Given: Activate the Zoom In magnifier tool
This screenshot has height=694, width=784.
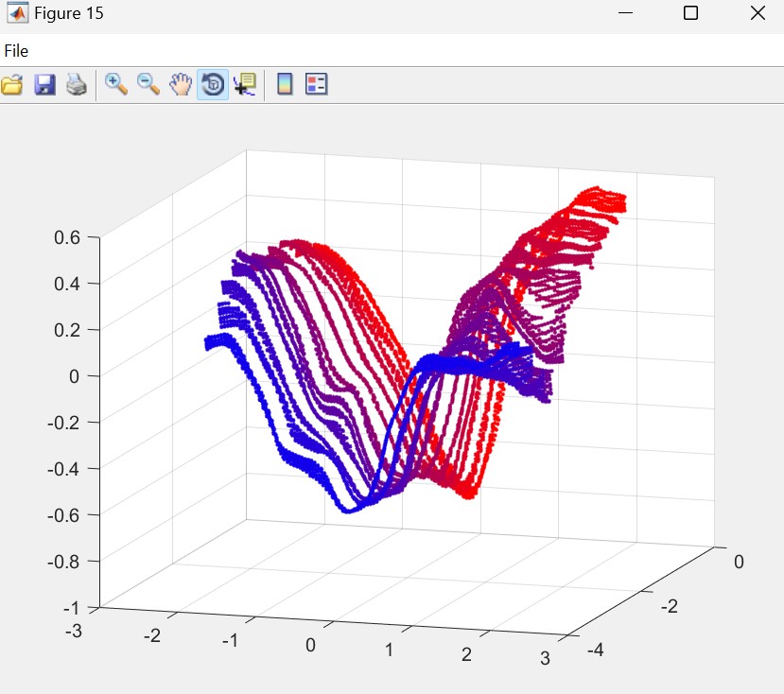Looking at the screenshot, I should [x=116, y=85].
